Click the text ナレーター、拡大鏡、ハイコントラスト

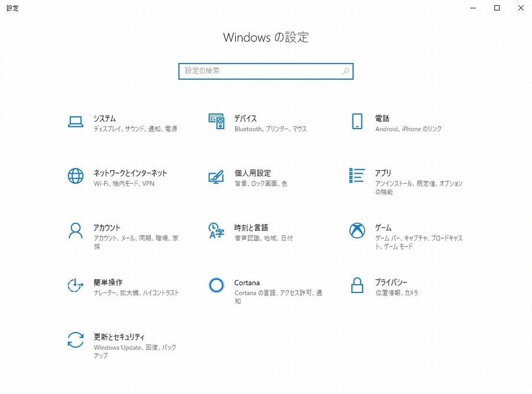coord(136,292)
